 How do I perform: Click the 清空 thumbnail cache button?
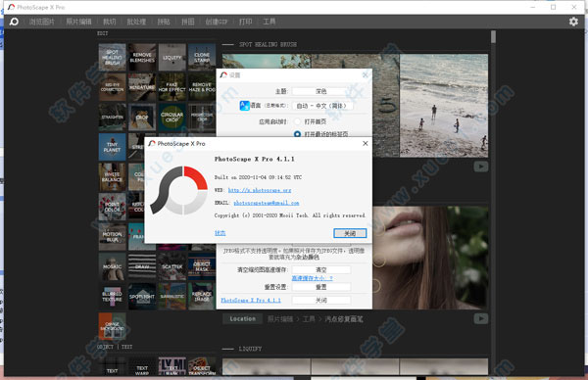pyautogui.click(x=321, y=270)
